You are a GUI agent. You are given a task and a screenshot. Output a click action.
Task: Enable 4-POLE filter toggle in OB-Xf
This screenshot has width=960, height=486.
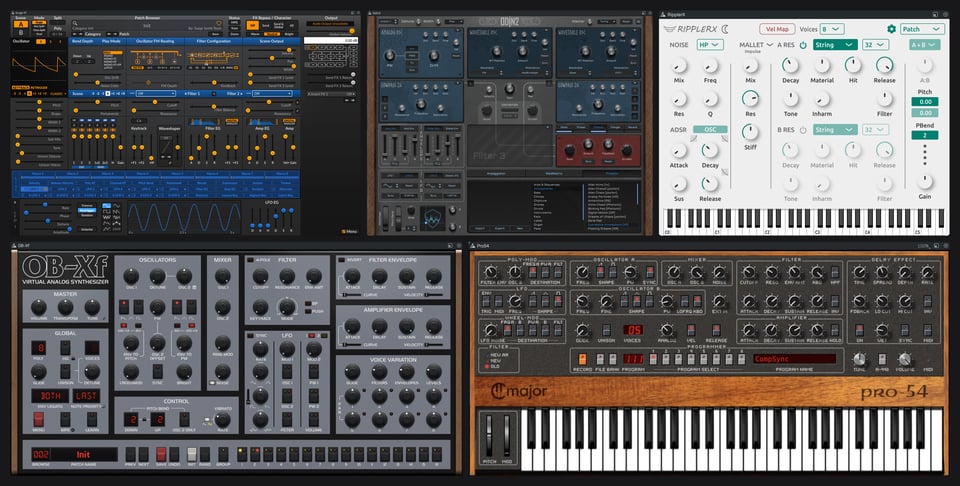(x=250, y=260)
